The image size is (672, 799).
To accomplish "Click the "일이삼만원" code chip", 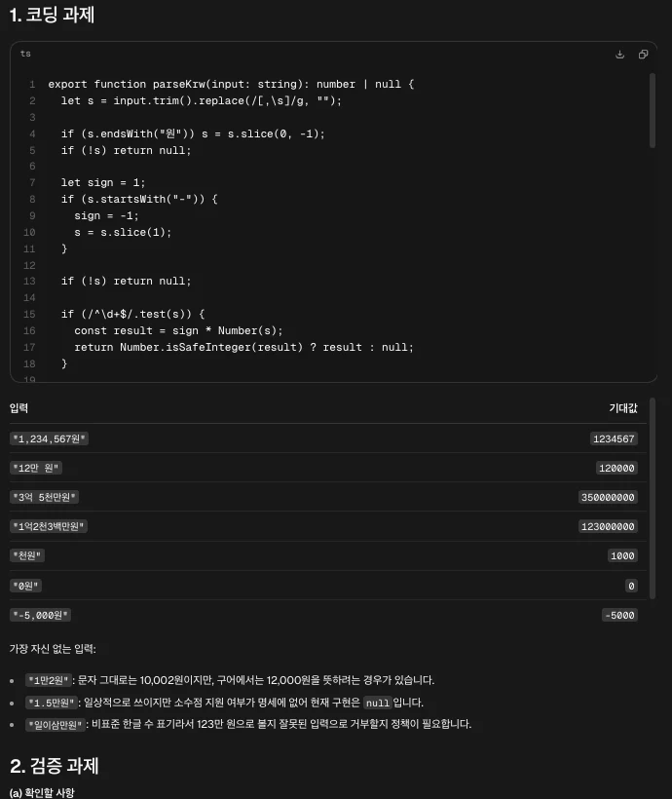I will 55,724.
